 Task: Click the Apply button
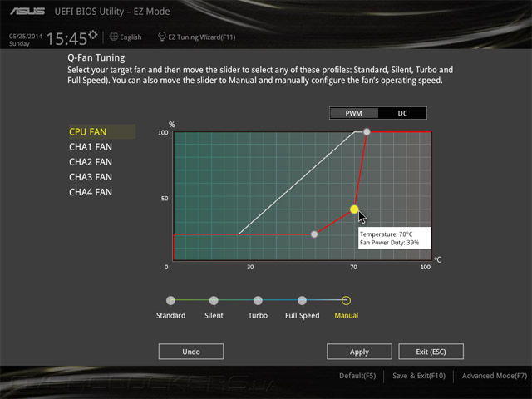click(359, 352)
